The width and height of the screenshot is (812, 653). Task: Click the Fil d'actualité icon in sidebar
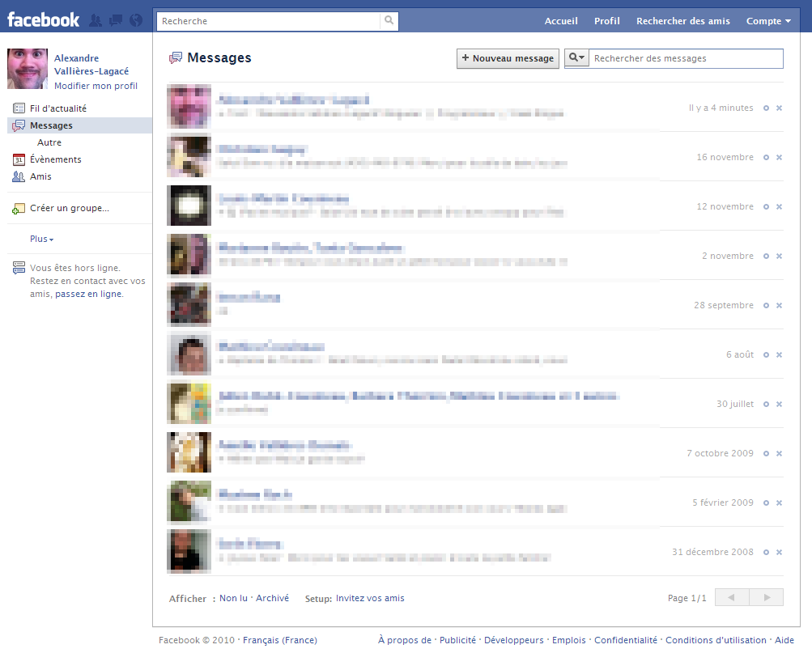click(19, 108)
